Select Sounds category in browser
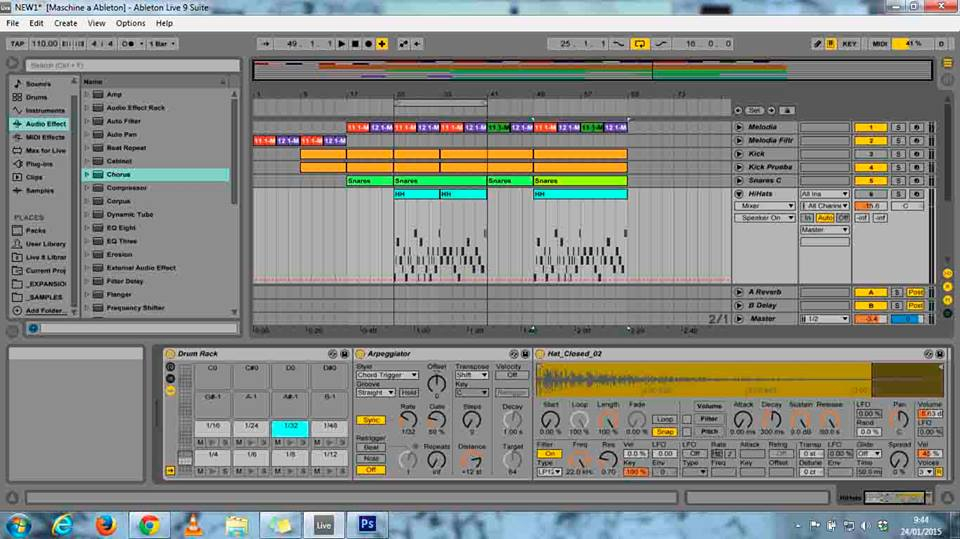Screen dimensions: 960x539 tap(38, 83)
